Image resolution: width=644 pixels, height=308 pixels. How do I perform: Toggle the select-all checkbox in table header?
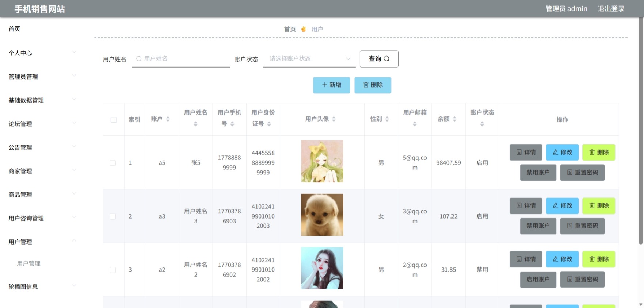pos(114,120)
